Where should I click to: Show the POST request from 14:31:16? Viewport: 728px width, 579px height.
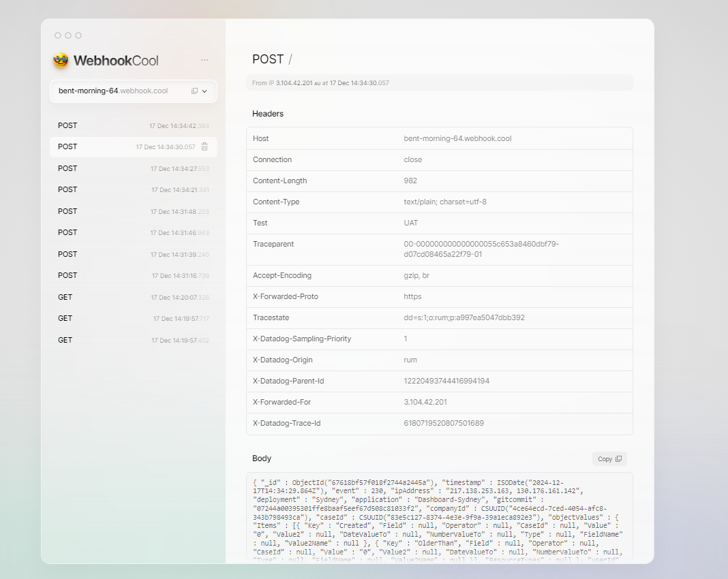(133, 276)
